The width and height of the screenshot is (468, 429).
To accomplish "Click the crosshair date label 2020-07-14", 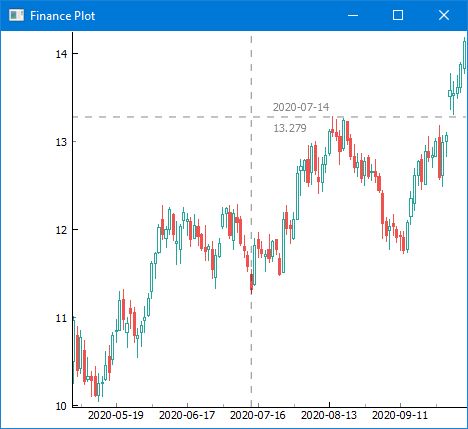I will click(301, 107).
